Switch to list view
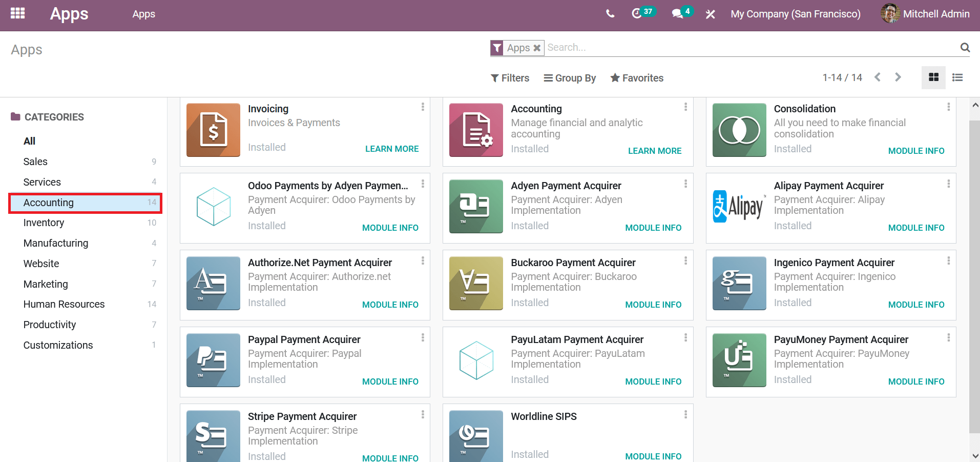The width and height of the screenshot is (980, 462). click(x=957, y=77)
